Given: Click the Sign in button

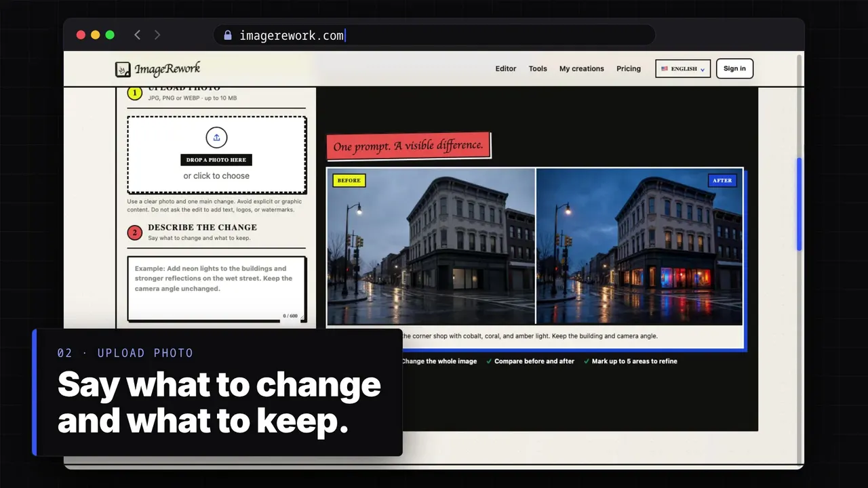Looking at the screenshot, I should click(734, 68).
